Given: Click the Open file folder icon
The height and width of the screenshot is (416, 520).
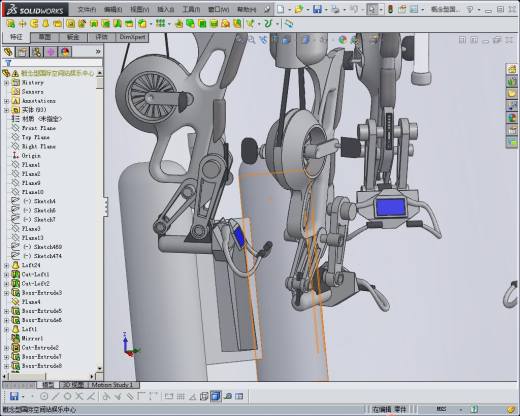Looking at the screenshot, I should coord(299,10).
